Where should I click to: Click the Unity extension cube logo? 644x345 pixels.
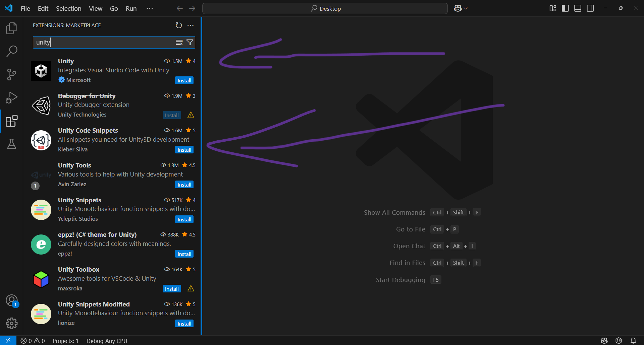point(41,71)
